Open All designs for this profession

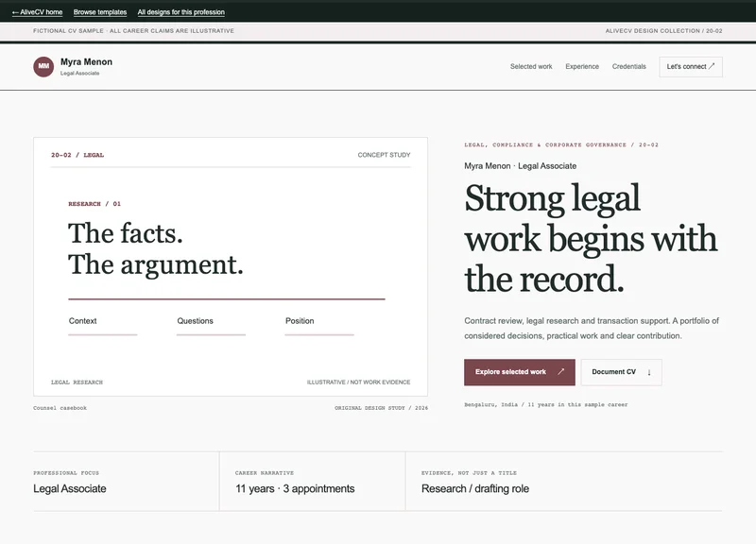180,12
